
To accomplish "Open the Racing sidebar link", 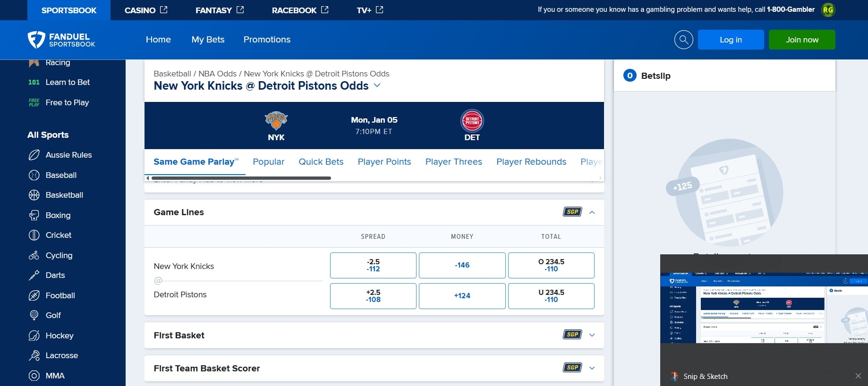I will [58, 62].
